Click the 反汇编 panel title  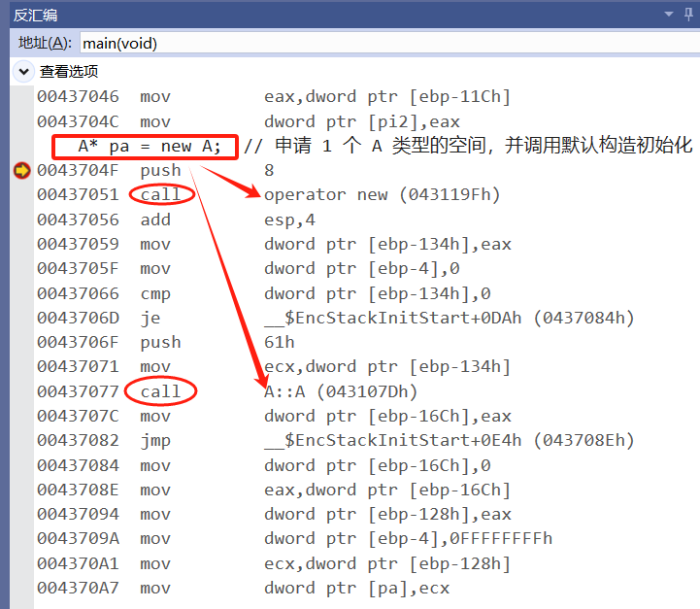35,16
